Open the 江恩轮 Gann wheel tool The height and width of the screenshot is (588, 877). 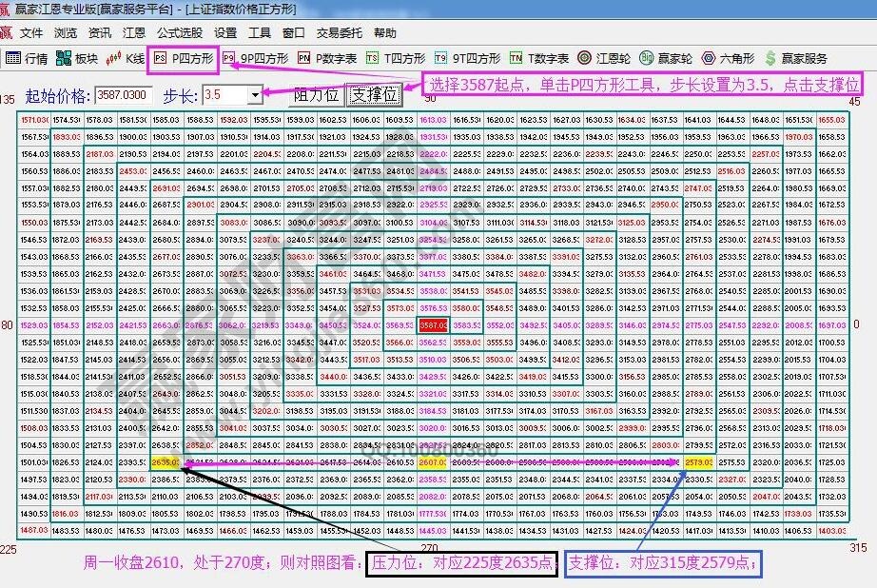[604, 58]
